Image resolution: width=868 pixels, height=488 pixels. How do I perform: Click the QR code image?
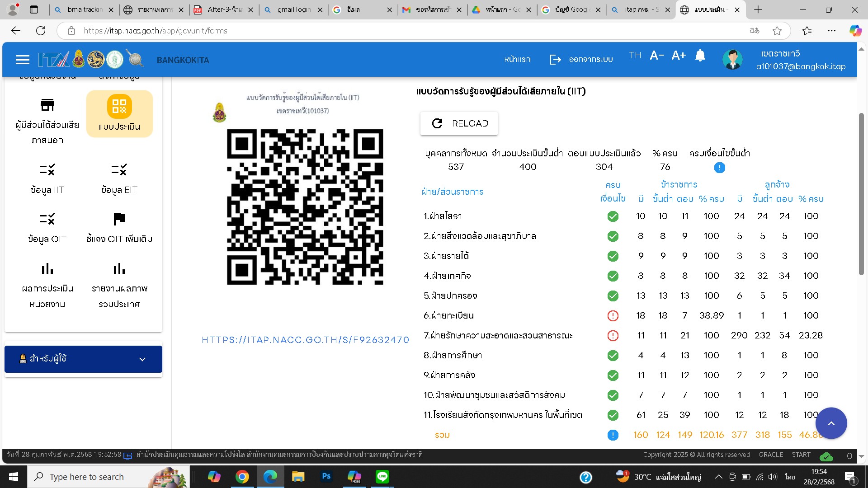point(305,207)
